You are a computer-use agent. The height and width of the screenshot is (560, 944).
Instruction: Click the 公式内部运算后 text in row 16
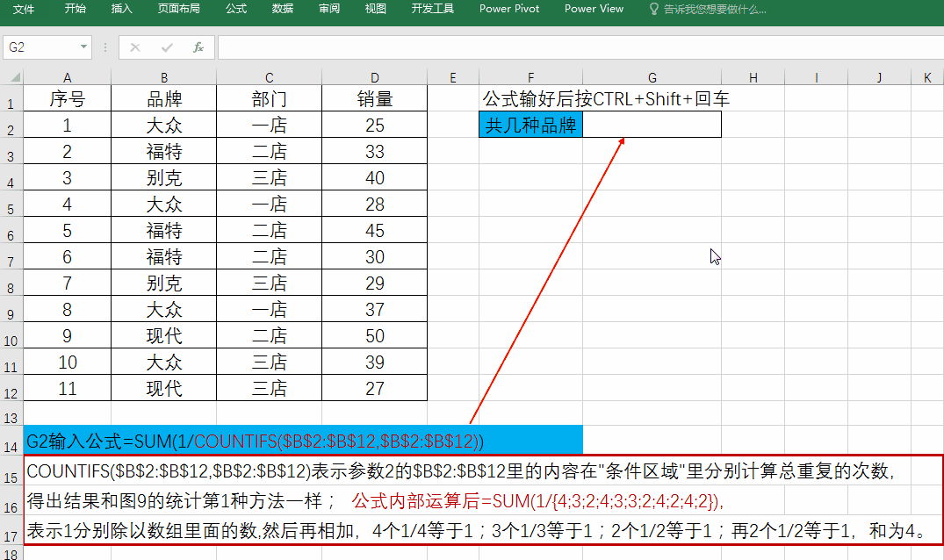(537, 500)
